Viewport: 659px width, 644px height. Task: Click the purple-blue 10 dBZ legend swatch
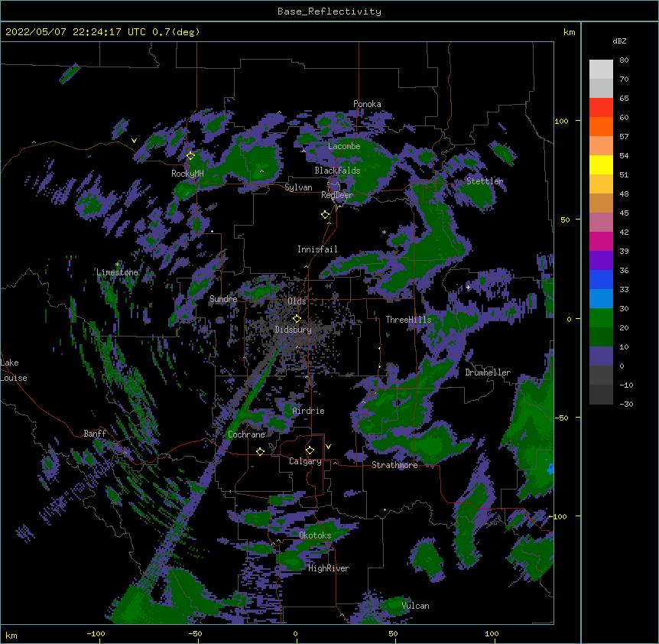(601, 356)
